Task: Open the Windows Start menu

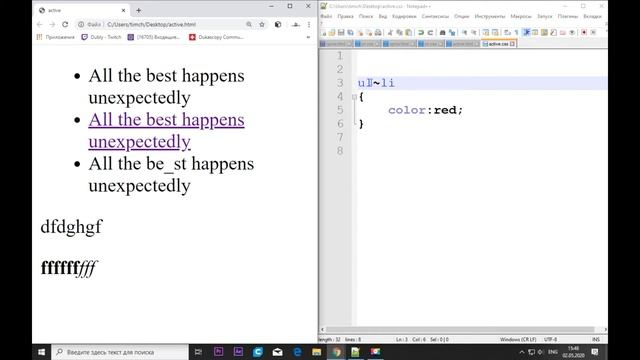Action: [x=41, y=352]
